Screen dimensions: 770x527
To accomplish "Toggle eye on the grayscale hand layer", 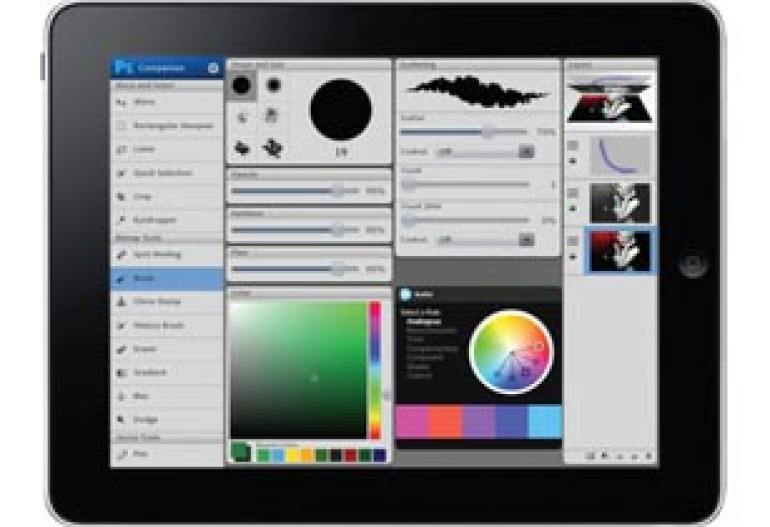I will coord(573,209).
